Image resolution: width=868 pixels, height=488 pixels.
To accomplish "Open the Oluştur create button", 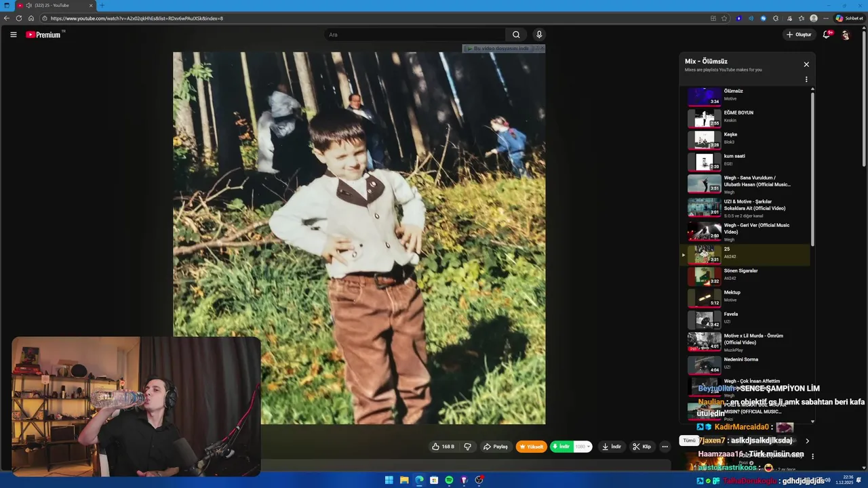I will pyautogui.click(x=799, y=35).
